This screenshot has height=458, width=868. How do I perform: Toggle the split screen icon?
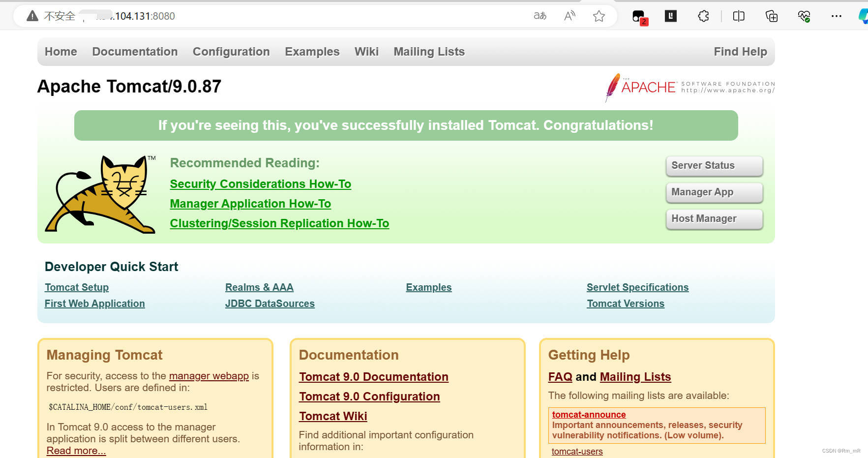pyautogui.click(x=739, y=16)
